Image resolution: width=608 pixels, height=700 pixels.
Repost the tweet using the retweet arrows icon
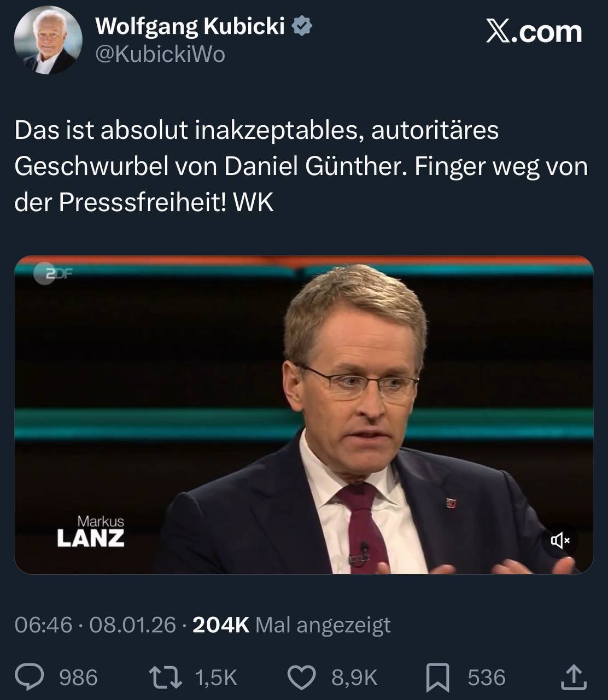pos(166,677)
